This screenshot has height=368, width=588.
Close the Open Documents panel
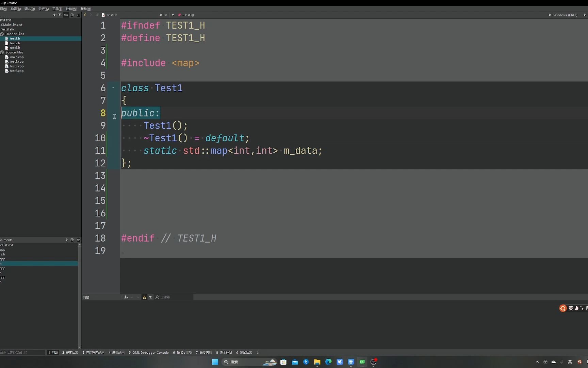tap(78, 240)
